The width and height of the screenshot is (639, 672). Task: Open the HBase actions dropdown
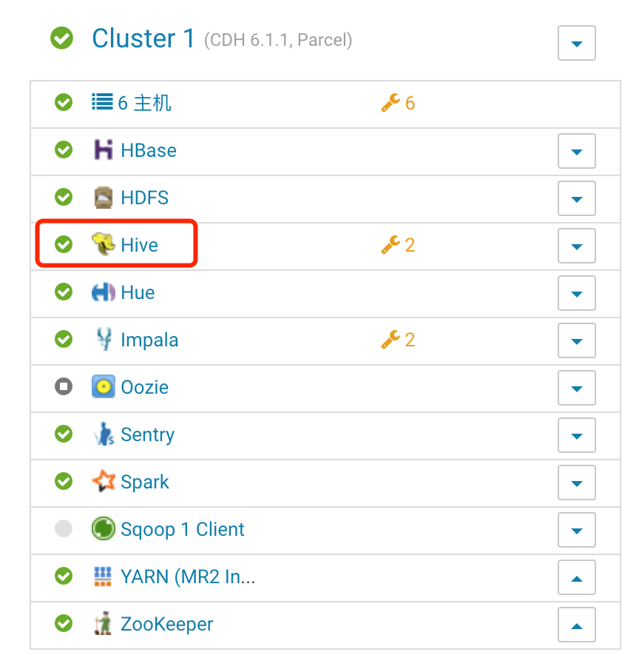tap(576, 151)
